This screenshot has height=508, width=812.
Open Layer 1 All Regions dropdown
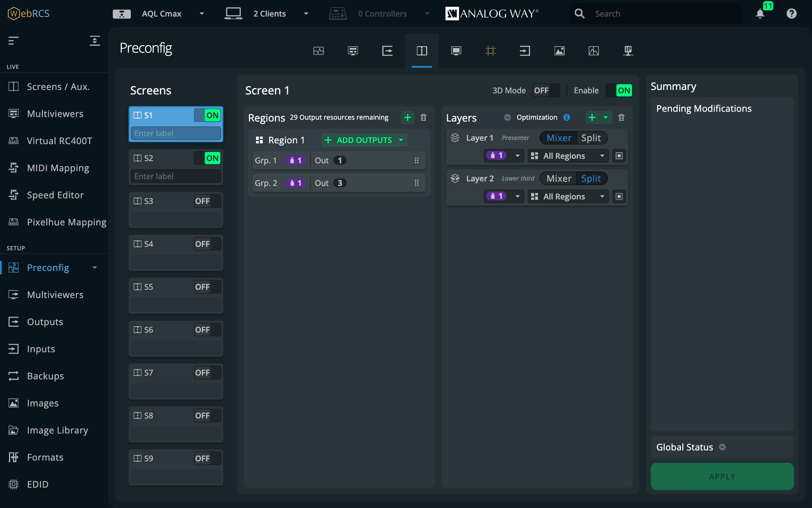click(x=568, y=156)
